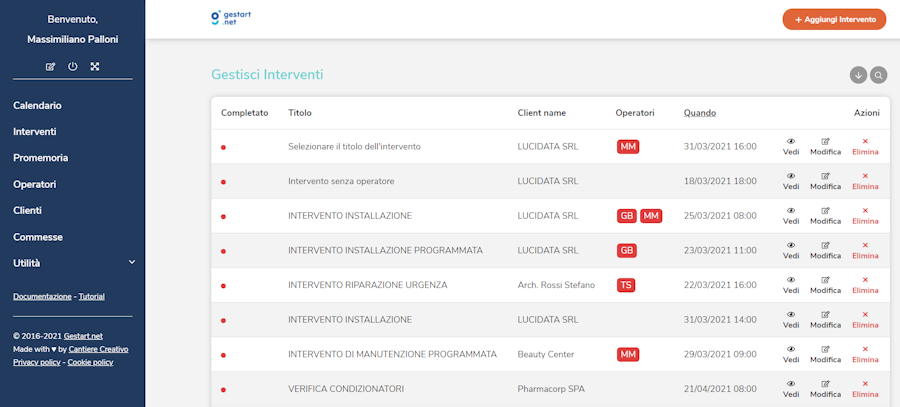The image size is (900, 407).
Task: Open Calendario in the sidebar
Action: tap(37, 106)
